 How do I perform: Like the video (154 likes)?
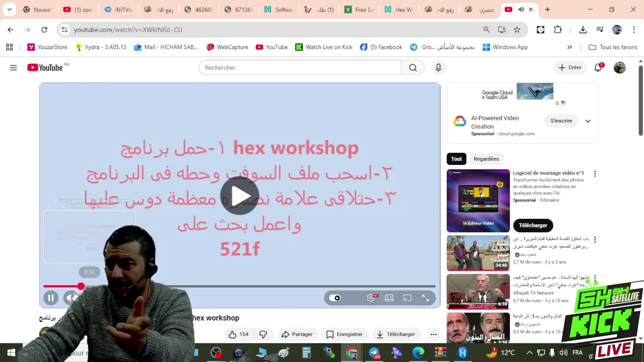[x=238, y=334]
